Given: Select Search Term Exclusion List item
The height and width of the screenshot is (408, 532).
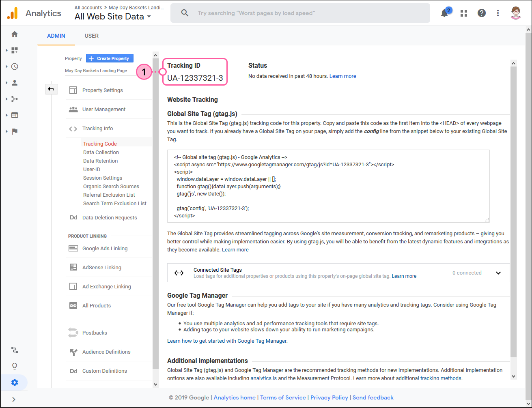Looking at the screenshot, I should (115, 203).
